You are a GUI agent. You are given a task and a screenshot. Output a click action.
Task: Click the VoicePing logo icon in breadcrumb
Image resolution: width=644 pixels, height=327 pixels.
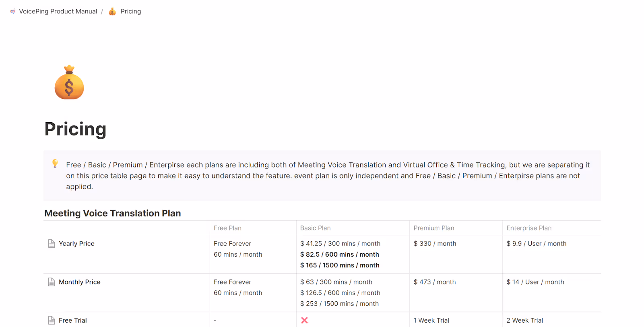click(13, 11)
